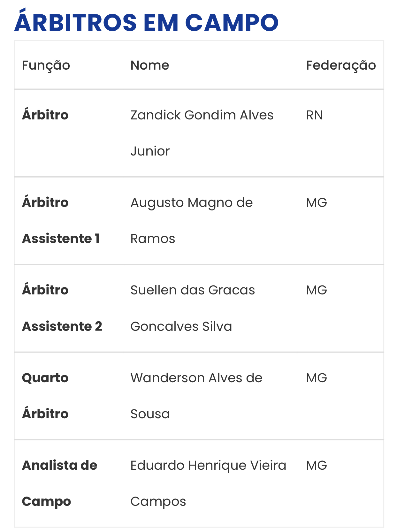Select the Função column header
The width and height of the screenshot is (412, 532).
tap(46, 65)
